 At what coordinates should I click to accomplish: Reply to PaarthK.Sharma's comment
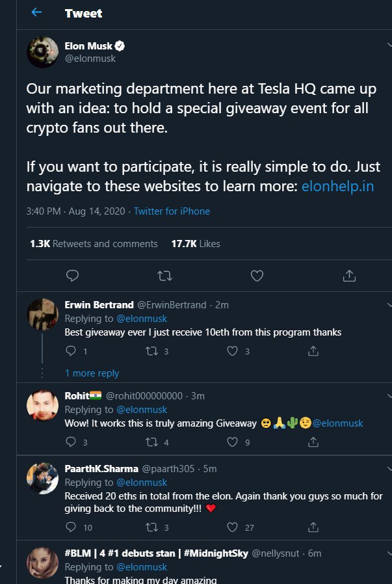click(x=72, y=527)
